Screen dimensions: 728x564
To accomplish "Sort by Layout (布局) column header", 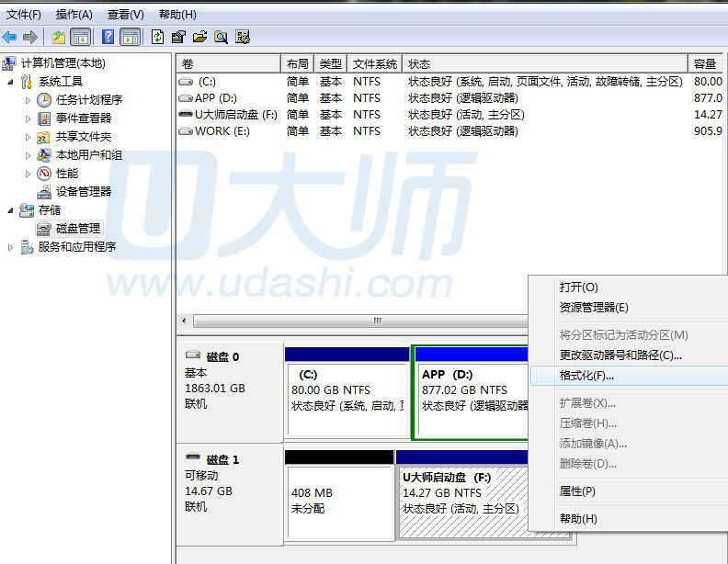I will 298,63.
